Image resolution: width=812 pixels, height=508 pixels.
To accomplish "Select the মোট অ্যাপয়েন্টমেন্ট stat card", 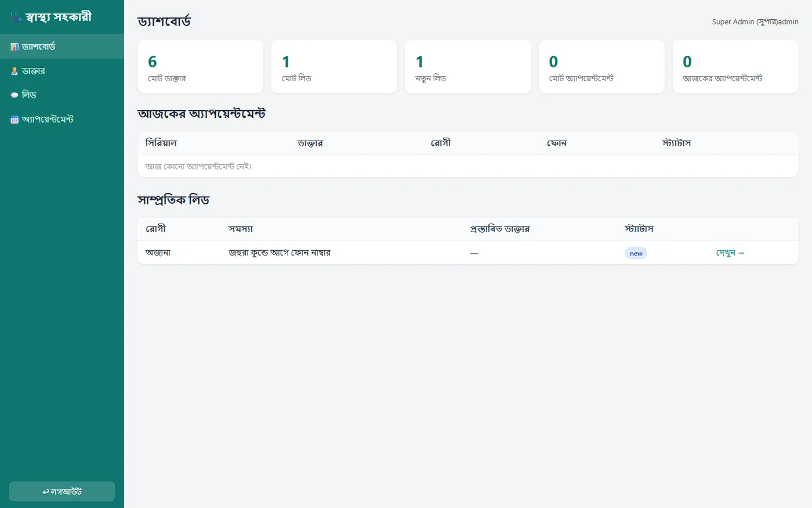I will [602, 67].
